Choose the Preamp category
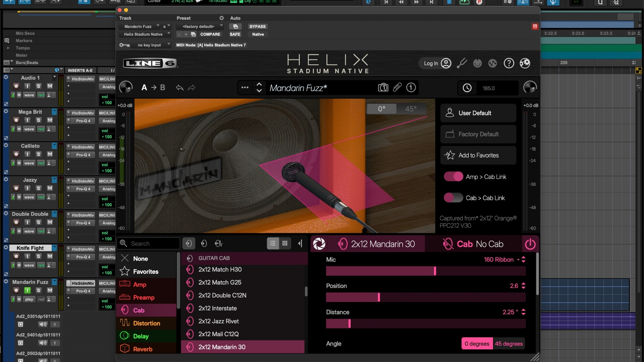 pos(146,297)
